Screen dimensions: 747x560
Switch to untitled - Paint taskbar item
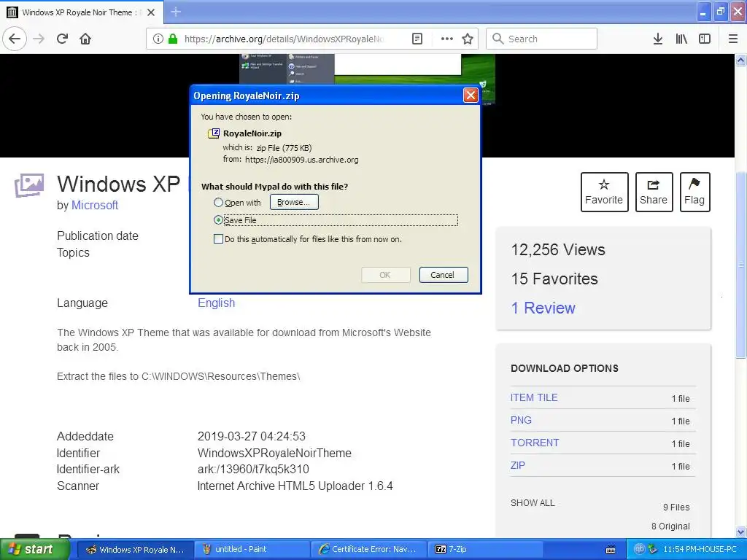click(252, 550)
